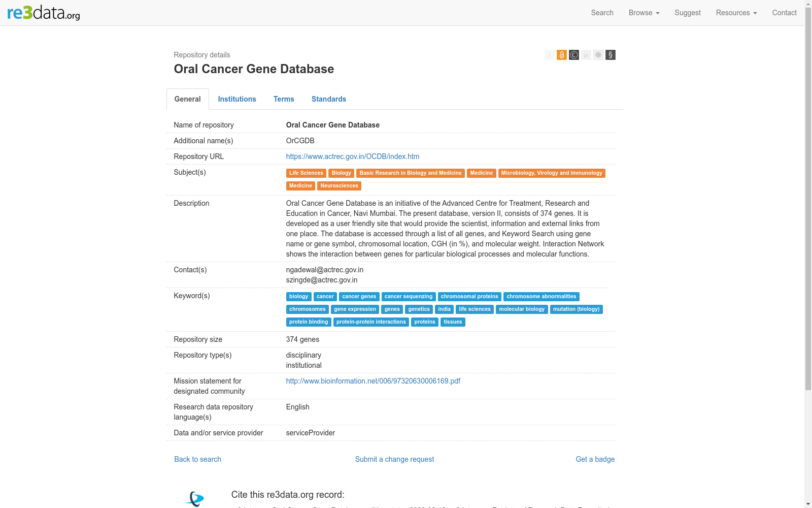Expand the Resources dropdown menu

(x=736, y=13)
